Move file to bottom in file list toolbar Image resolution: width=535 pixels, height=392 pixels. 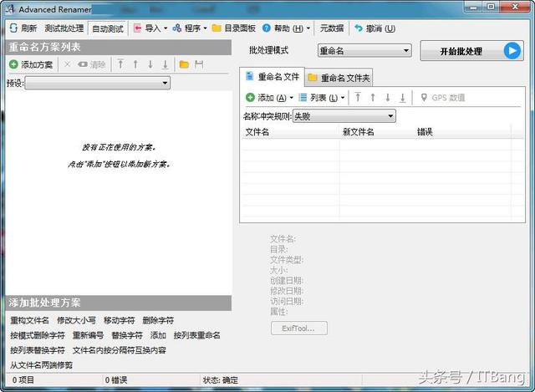[x=403, y=98]
